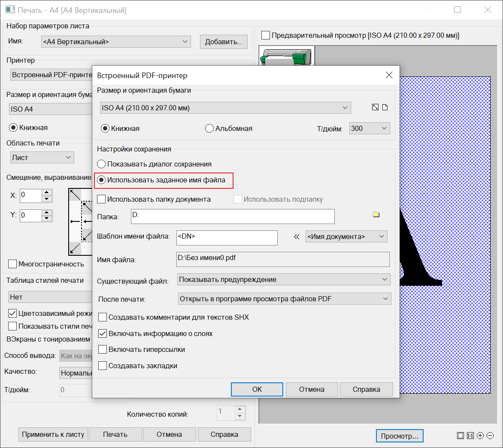Open the После печати dropdown
This screenshot has width=503, height=448.
(x=284, y=299)
